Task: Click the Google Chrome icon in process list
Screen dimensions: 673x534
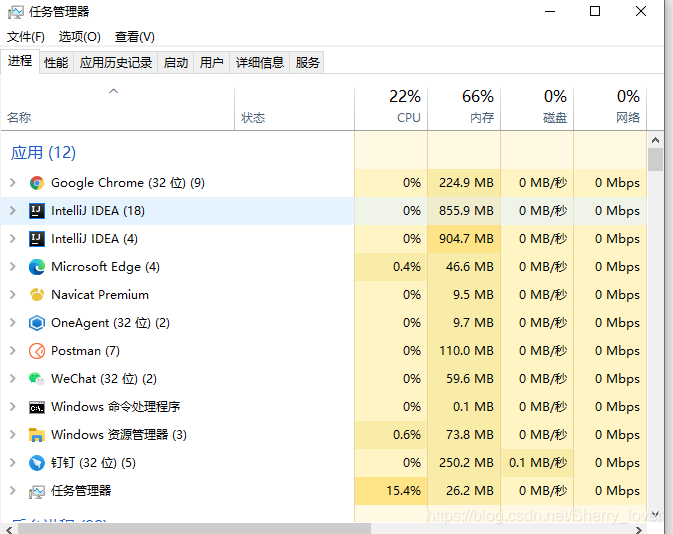Action: pyautogui.click(x=37, y=183)
